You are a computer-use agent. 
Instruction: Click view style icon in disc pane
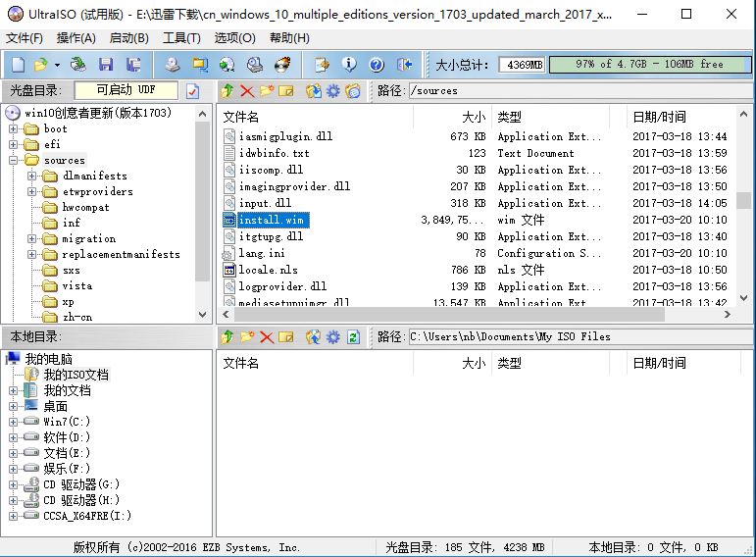[x=353, y=90]
